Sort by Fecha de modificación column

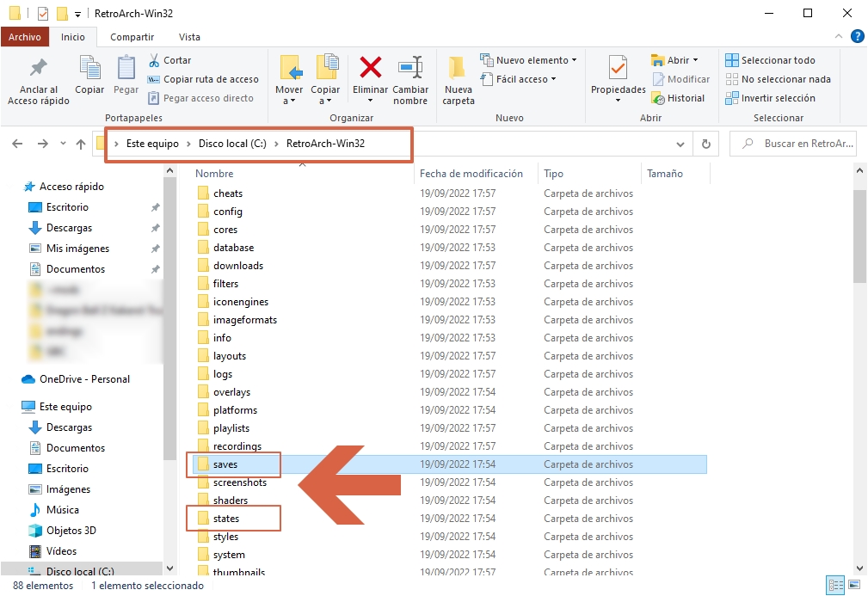(471, 174)
